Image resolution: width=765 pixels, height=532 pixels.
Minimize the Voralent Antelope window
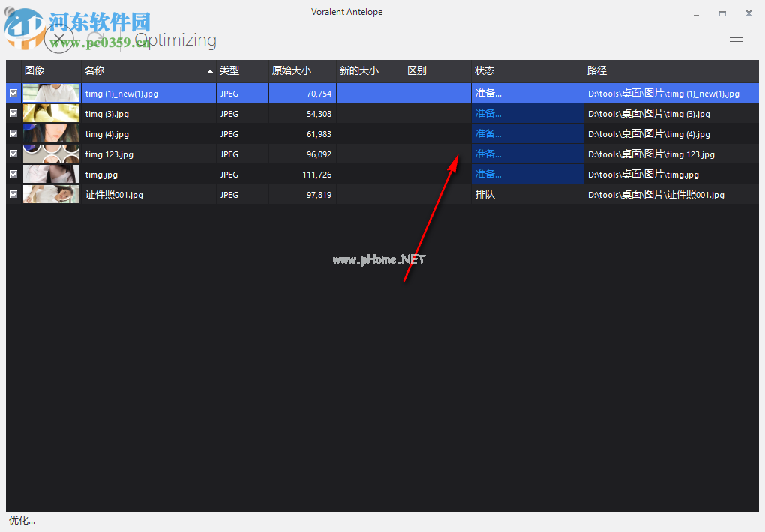tap(697, 13)
